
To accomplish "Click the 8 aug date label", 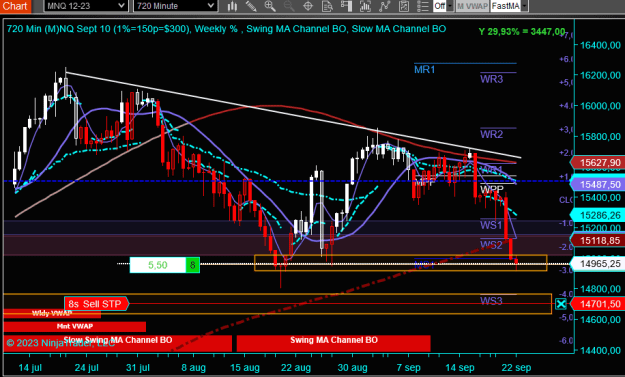I will tap(193, 367).
